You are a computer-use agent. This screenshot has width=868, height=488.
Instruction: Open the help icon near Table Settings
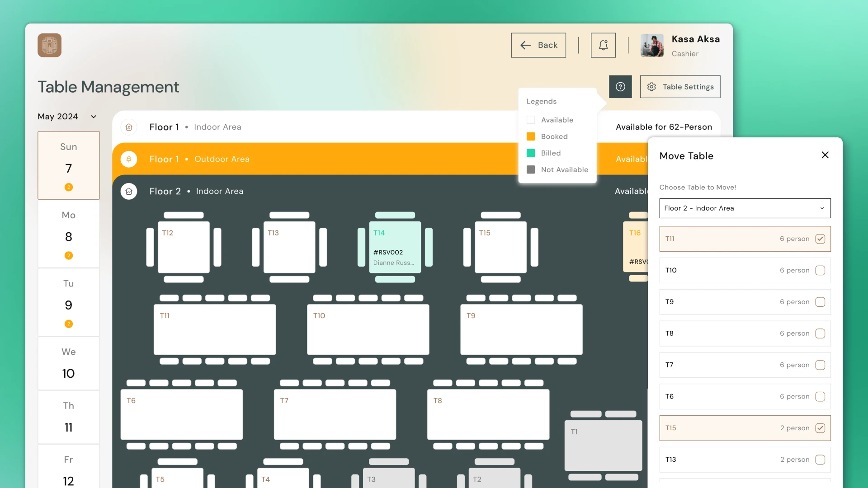(x=620, y=86)
